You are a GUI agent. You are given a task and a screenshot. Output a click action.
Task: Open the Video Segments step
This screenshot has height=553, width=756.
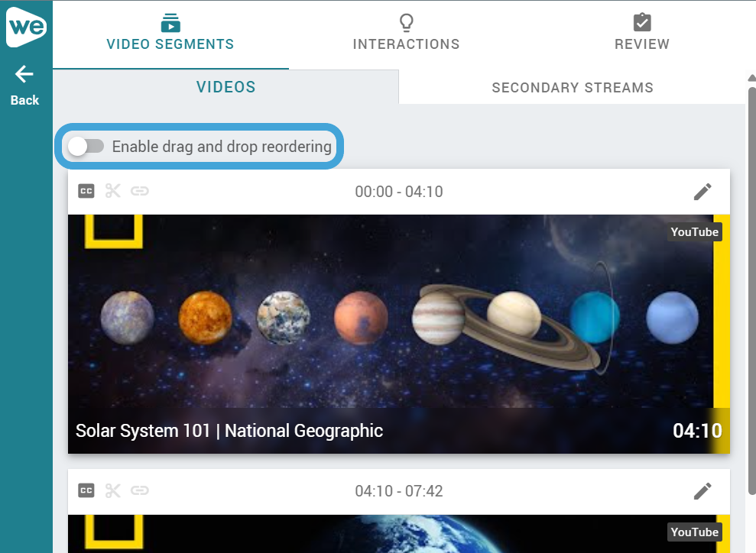170,33
